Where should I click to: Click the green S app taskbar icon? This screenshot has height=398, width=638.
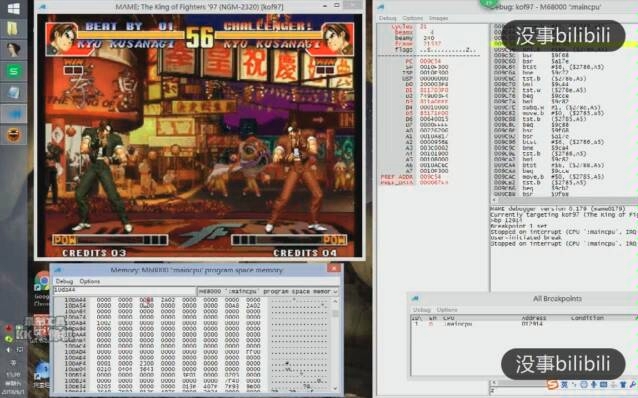point(13,71)
